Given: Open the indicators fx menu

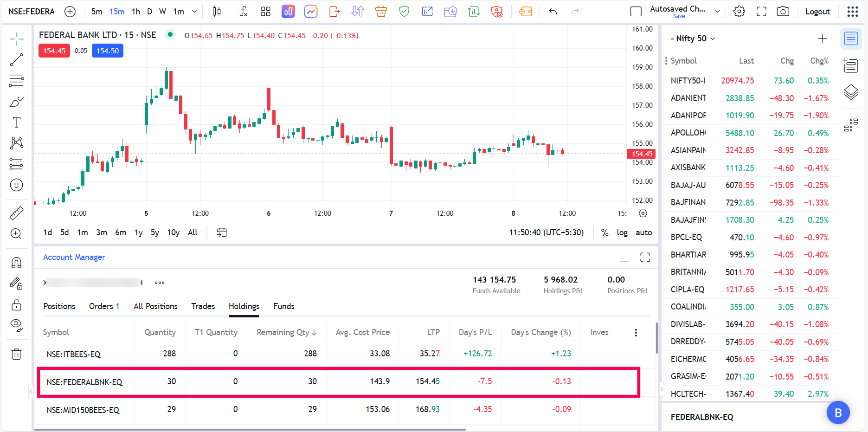Looking at the screenshot, I should (x=244, y=12).
